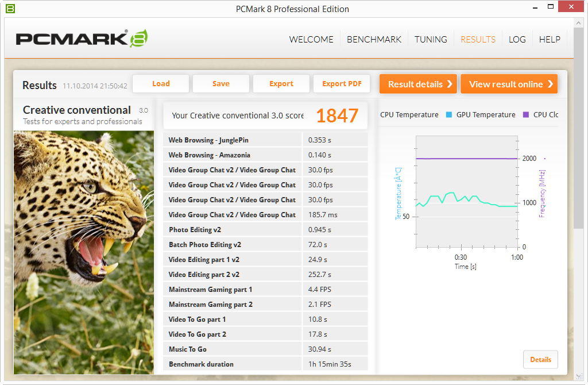Viewport: 588px width, 385px height.
Task: Click Video Editing part 2 v2 row
Action: coord(265,275)
